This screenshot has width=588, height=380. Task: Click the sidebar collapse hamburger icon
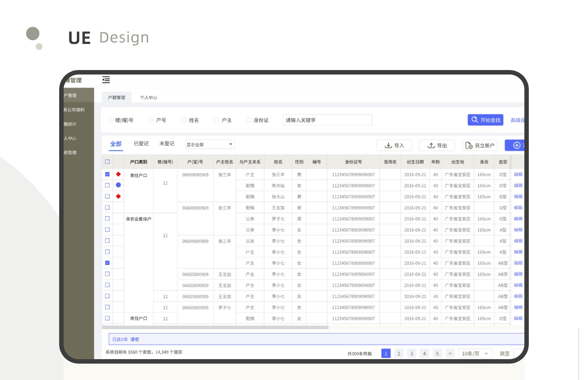coord(106,80)
